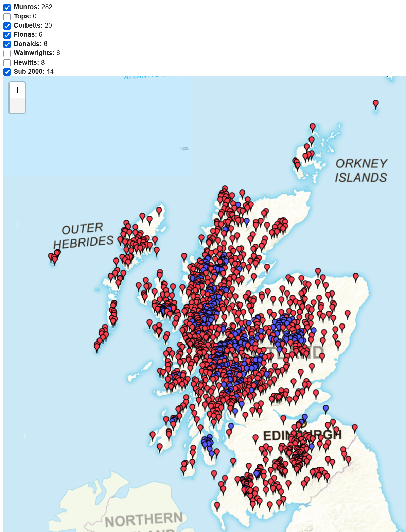Click the 'Munros: 282' label text
The height and width of the screenshot is (532, 406).
(33, 7)
